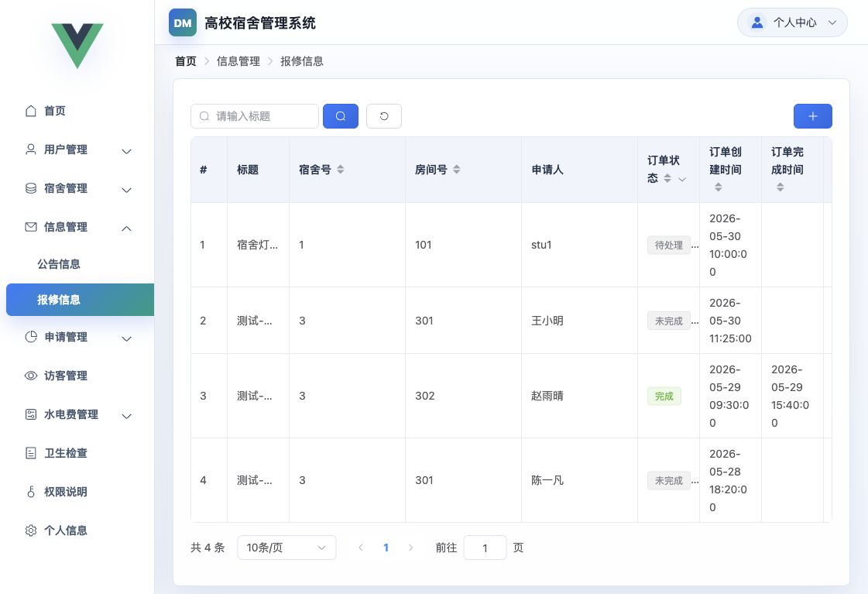Focus the 前往 page jump input

[485, 548]
